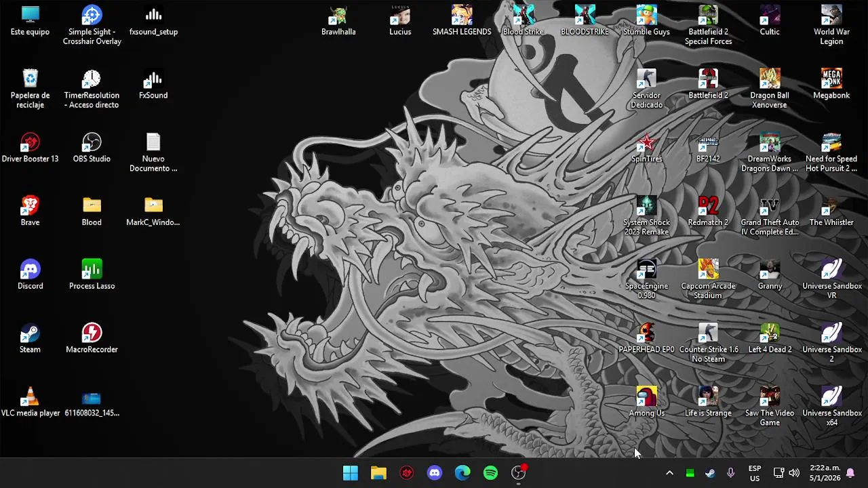Expand the hidden tray icons chevron

pyautogui.click(x=669, y=473)
